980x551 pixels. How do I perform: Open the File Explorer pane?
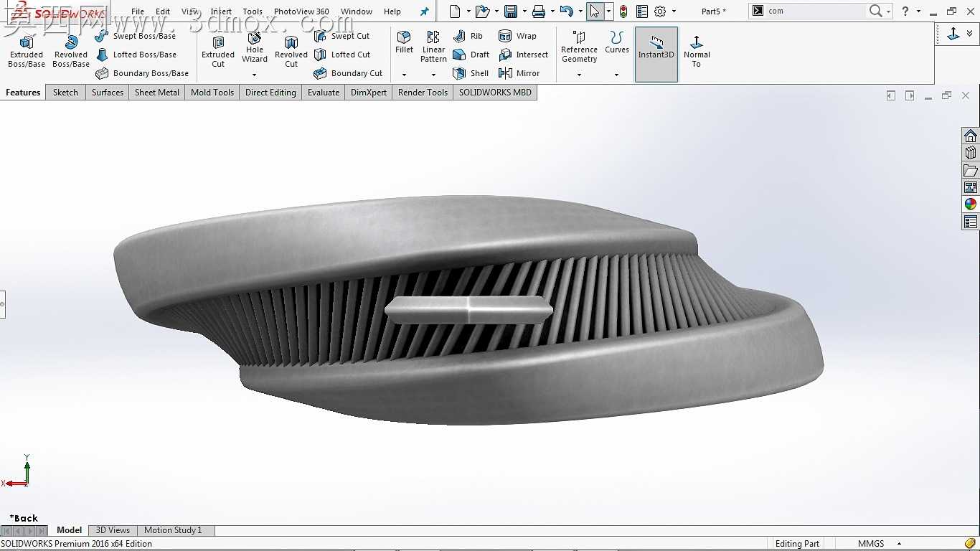(x=971, y=170)
